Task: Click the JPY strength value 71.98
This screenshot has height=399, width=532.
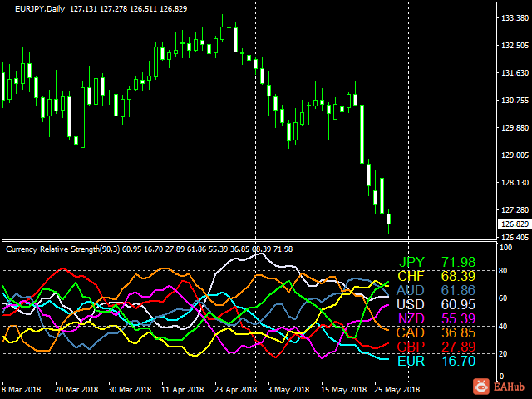Action: (x=458, y=262)
